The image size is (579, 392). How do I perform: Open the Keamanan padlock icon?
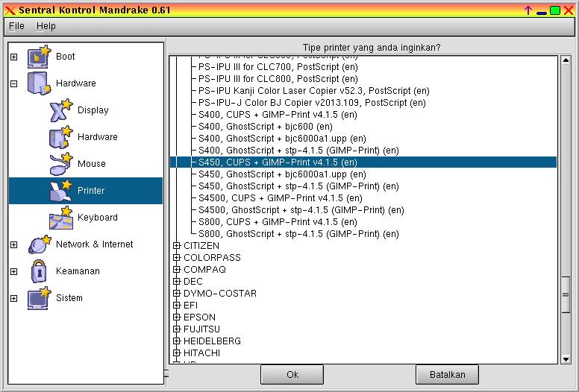(38, 271)
